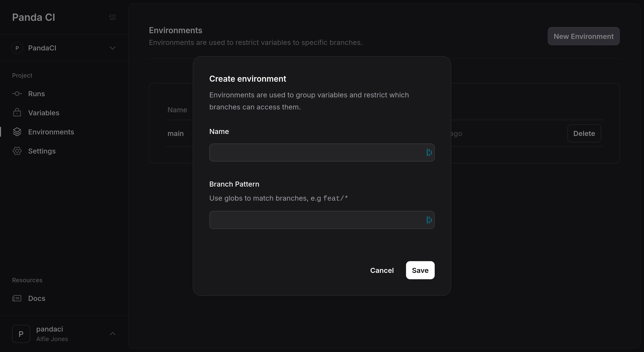Click the Variables padlock icon

coord(16,113)
